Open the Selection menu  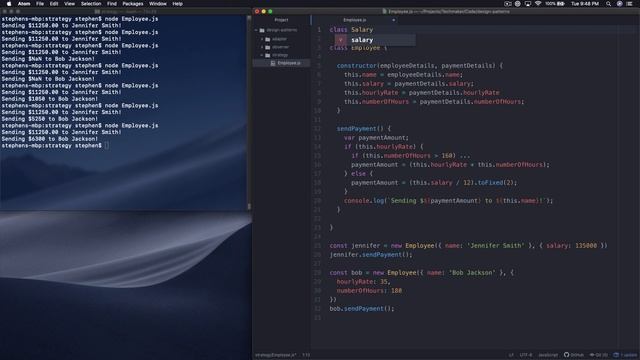pyautogui.click(x=91, y=4)
